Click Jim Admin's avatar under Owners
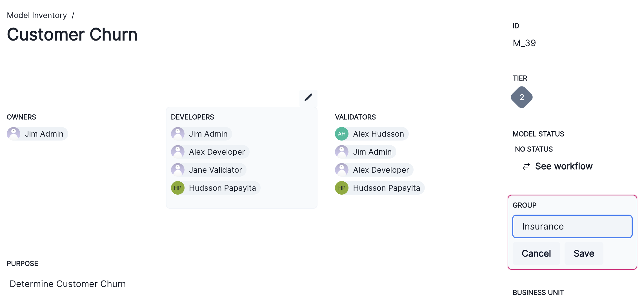Image resolution: width=644 pixels, height=296 pixels. pyautogui.click(x=14, y=134)
